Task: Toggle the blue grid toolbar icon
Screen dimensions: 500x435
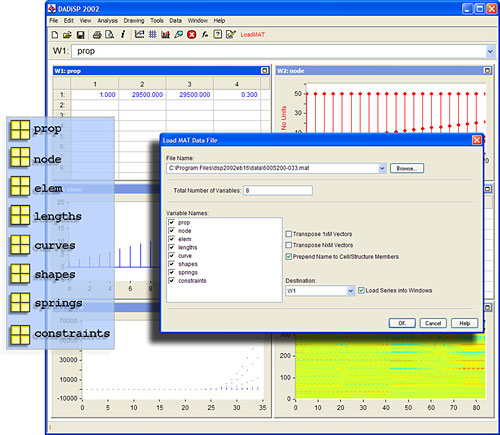Action: click(x=153, y=34)
